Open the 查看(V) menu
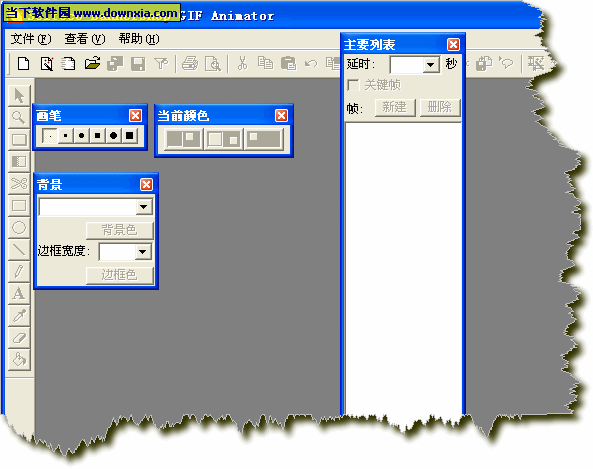Viewport: 593px width, 469px height. 85,39
